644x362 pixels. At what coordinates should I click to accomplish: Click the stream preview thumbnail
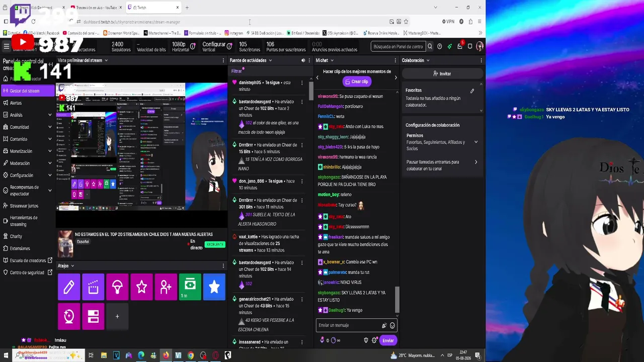141,146
